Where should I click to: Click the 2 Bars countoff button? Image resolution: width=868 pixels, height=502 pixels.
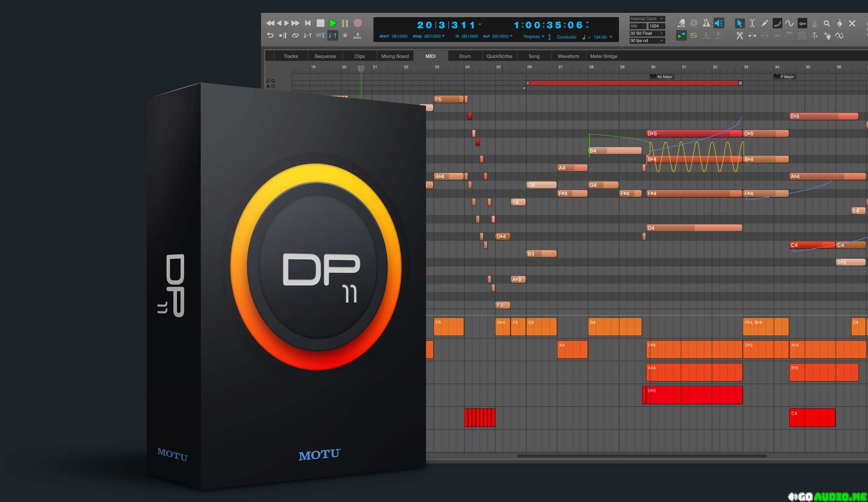tap(357, 36)
